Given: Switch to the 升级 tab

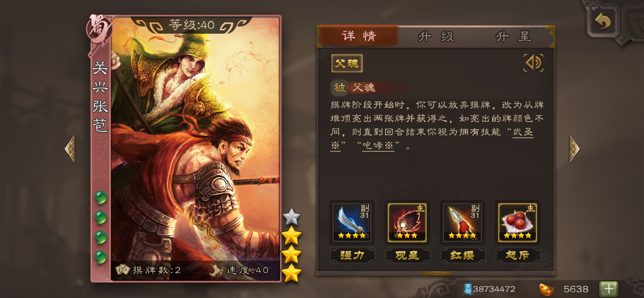Looking at the screenshot, I should [x=437, y=36].
